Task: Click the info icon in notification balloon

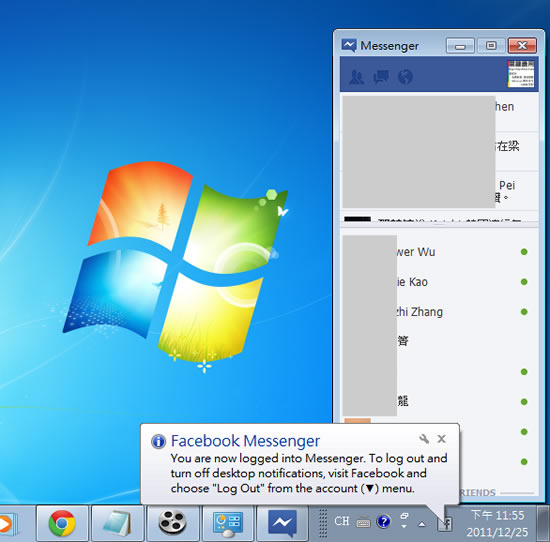Action: point(158,441)
